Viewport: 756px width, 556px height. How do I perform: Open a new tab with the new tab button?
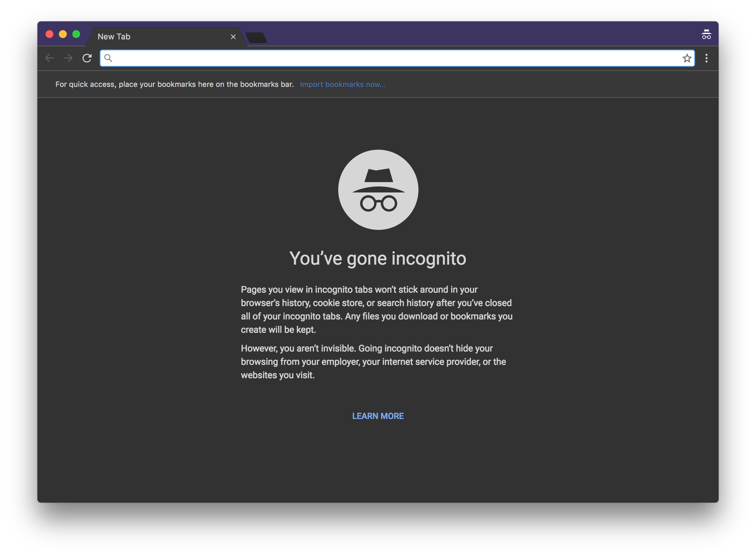click(x=256, y=37)
